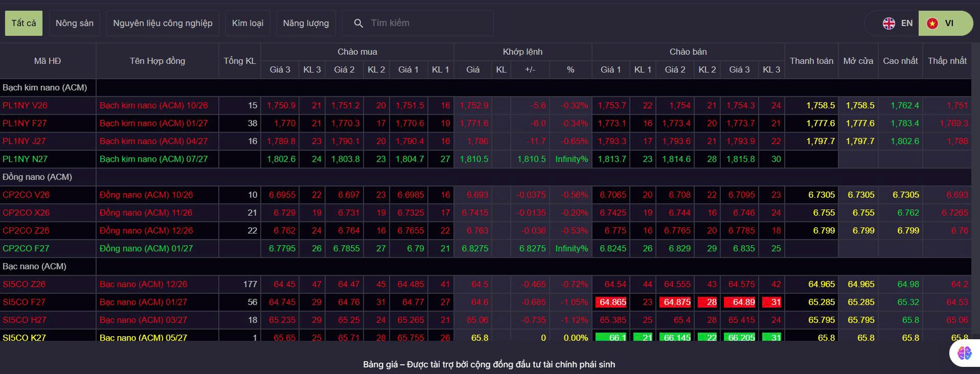Open the brain chat assistant icon
The width and height of the screenshot is (980, 374).
click(x=965, y=353)
